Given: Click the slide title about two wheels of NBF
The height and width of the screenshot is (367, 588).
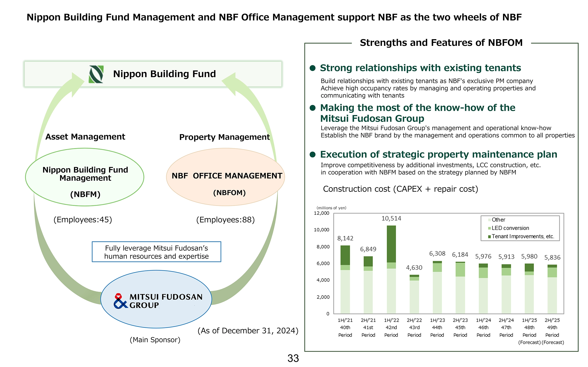Looking at the screenshot, I should pos(274,17).
